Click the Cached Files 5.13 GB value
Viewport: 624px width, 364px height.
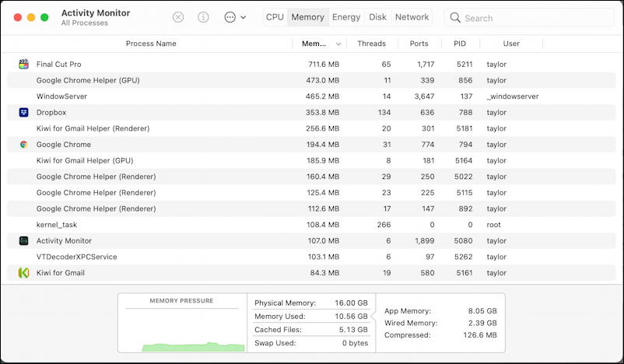353,330
